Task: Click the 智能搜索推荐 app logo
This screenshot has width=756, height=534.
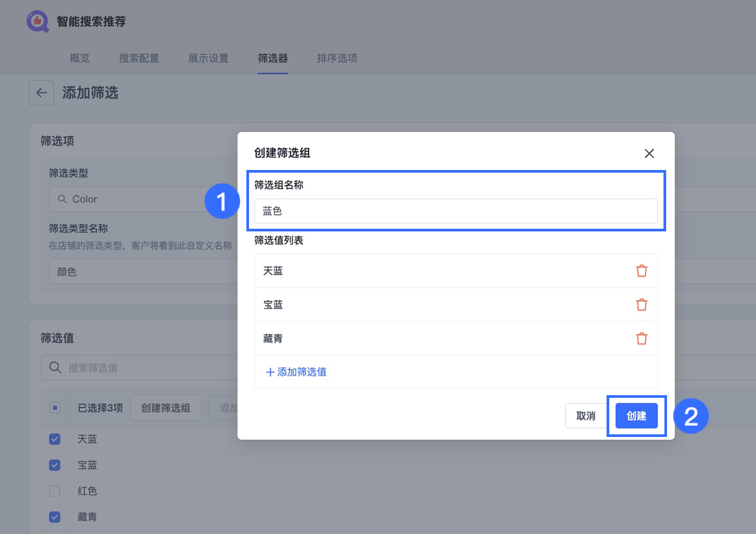Action: pos(37,21)
